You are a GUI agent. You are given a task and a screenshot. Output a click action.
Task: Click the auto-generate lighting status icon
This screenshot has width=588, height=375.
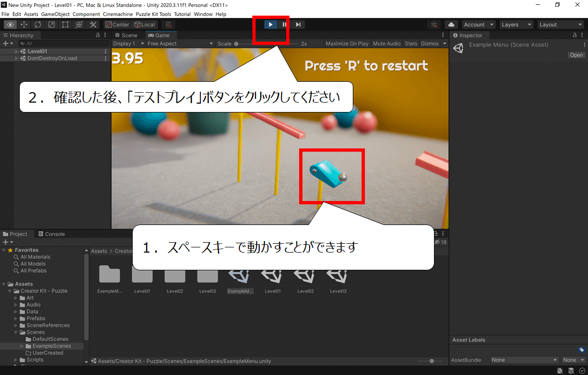click(x=571, y=370)
